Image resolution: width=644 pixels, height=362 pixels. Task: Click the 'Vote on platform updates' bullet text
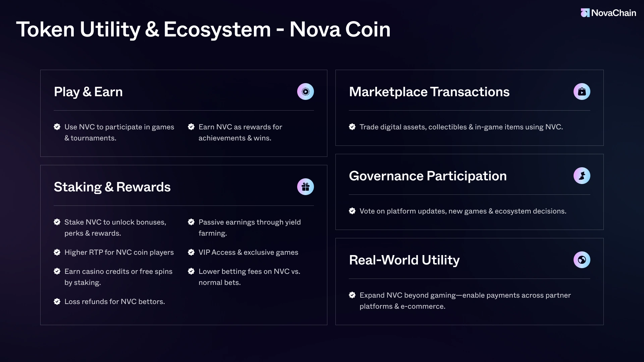point(463,211)
